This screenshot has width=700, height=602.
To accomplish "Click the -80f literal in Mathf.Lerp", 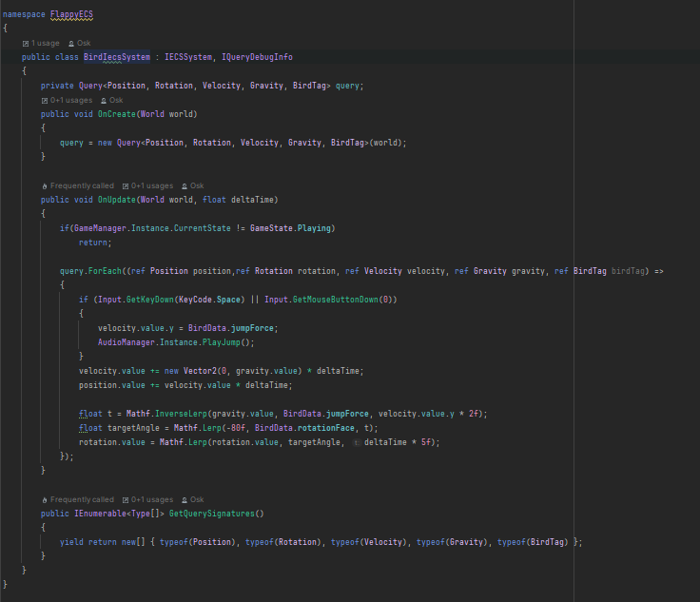I will pyautogui.click(x=236, y=428).
